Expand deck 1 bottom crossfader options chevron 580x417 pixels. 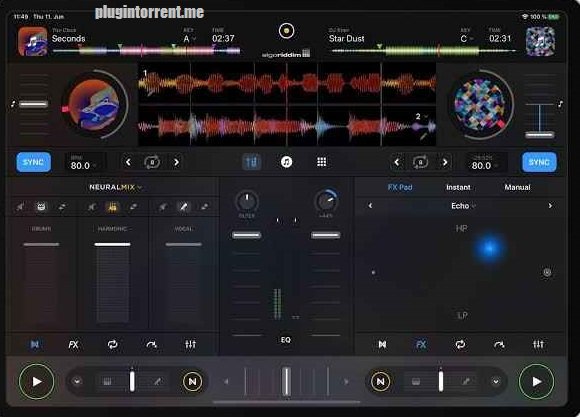(x=77, y=381)
